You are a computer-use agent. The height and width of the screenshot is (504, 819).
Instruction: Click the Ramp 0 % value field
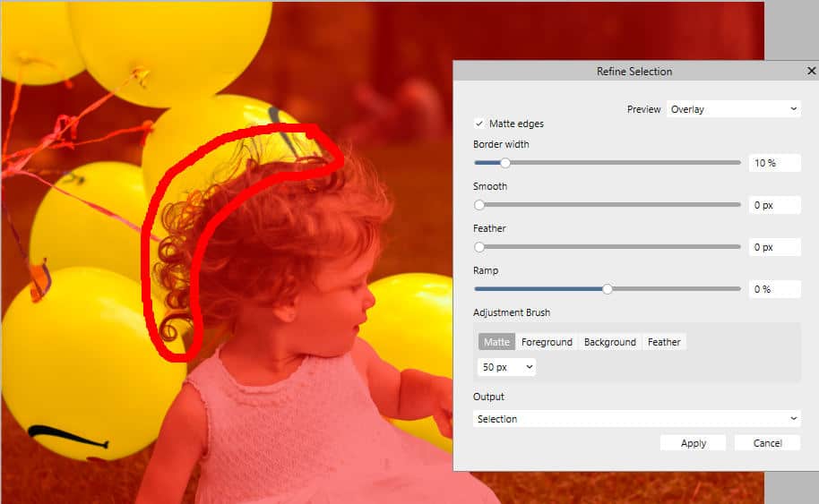click(773, 289)
